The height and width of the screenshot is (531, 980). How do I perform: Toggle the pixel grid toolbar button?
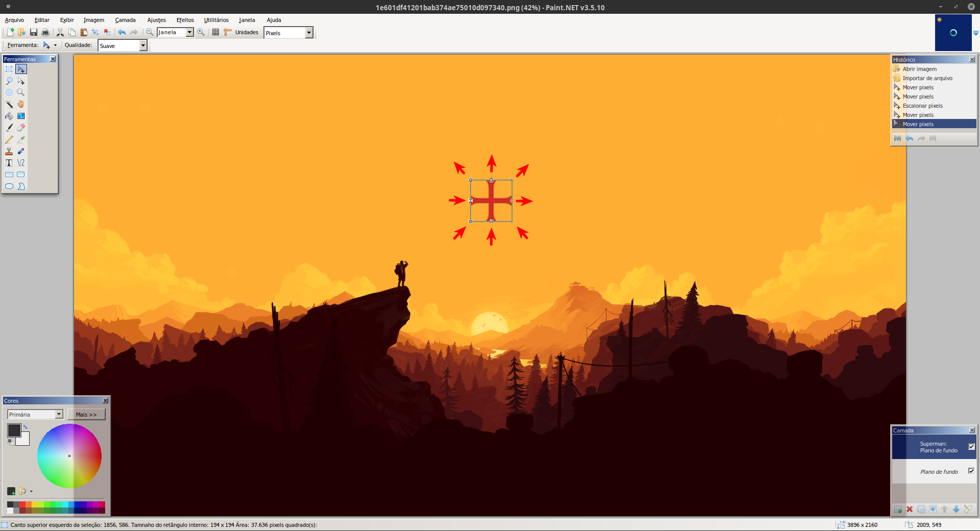click(x=215, y=32)
